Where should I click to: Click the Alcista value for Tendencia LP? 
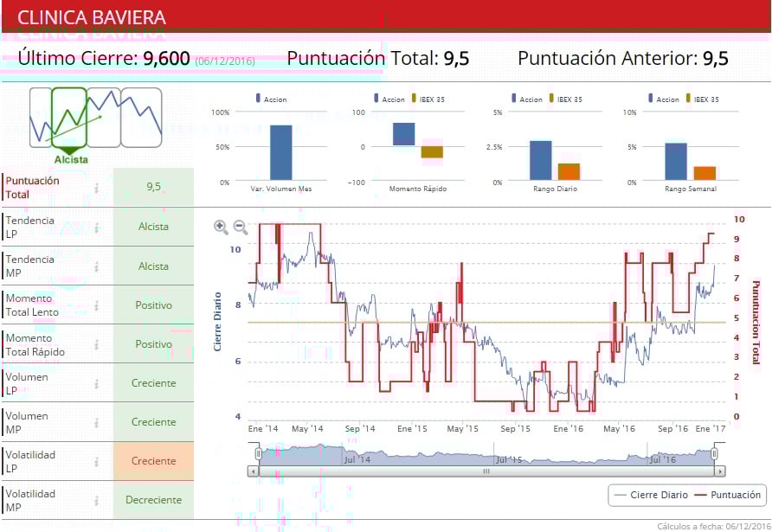click(153, 227)
